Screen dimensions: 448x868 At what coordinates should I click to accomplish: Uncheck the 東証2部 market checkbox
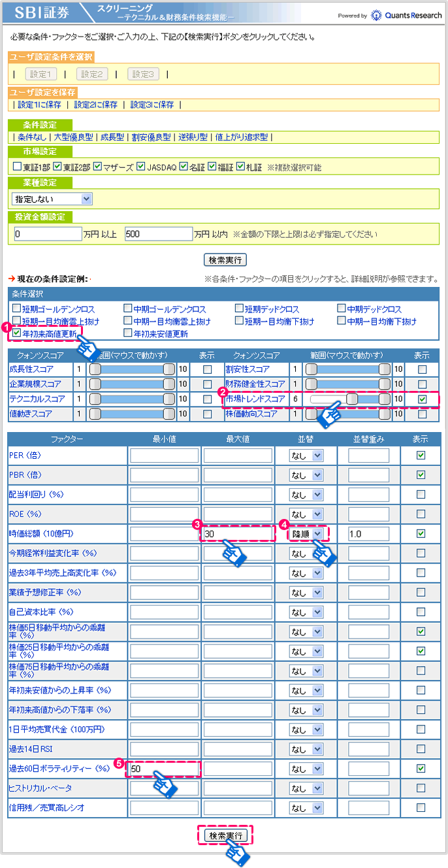(57, 167)
